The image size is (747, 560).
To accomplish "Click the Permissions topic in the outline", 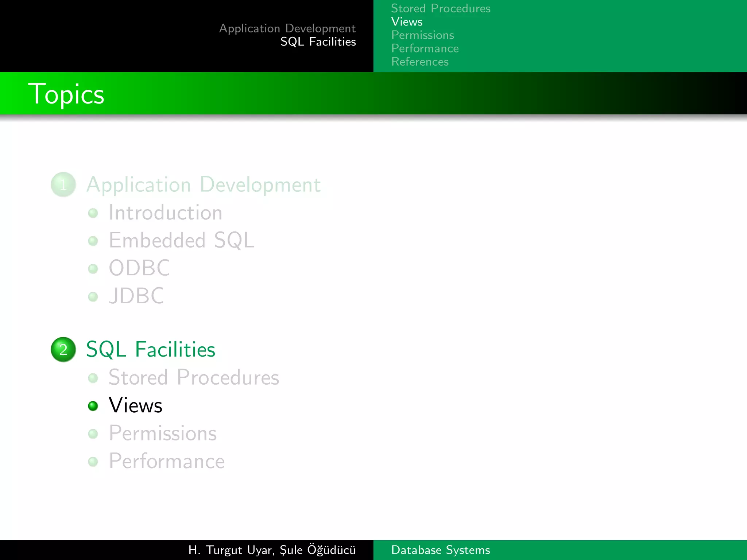I will click(x=163, y=433).
